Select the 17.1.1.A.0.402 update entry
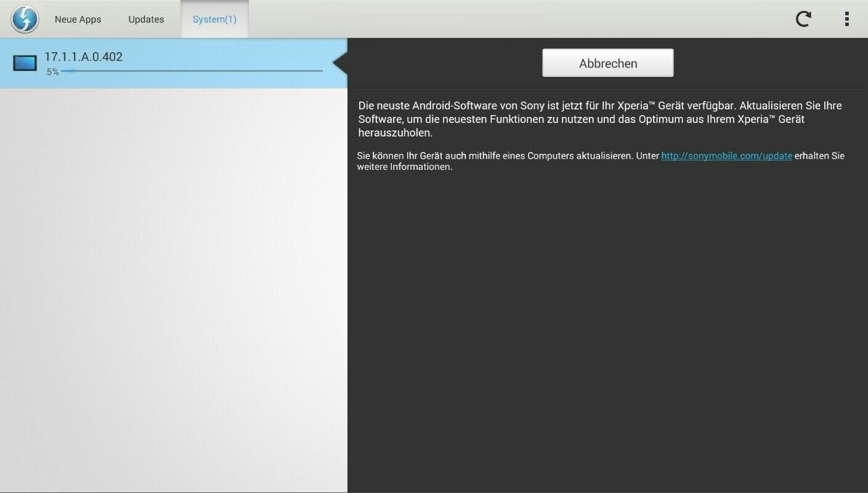This screenshot has height=493, width=868. pyautogui.click(x=174, y=63)
